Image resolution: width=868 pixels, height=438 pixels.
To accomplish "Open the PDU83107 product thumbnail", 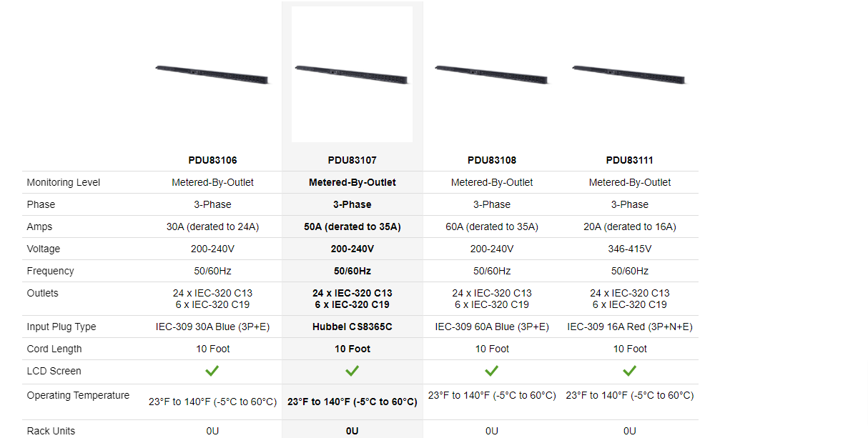I will click(x=352, y=74).
